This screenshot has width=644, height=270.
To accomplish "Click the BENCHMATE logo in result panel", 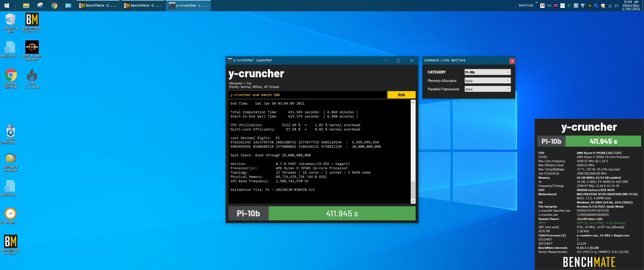I will [589, 262].
